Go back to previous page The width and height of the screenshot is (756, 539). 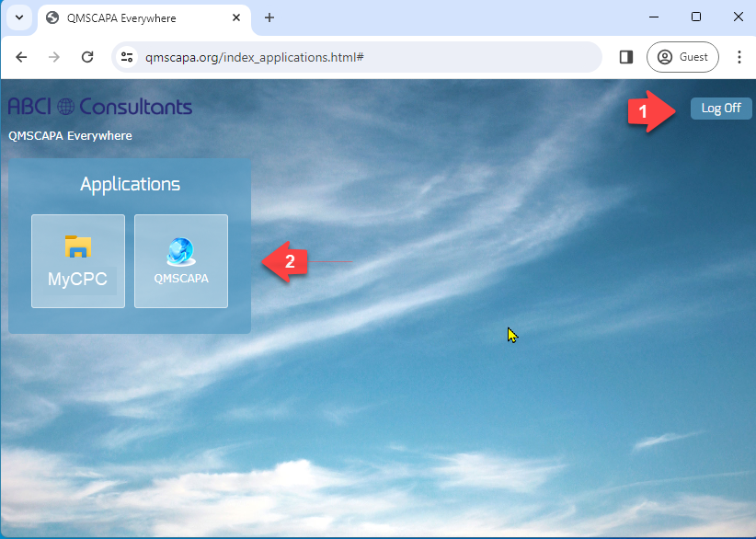point(21,57)
